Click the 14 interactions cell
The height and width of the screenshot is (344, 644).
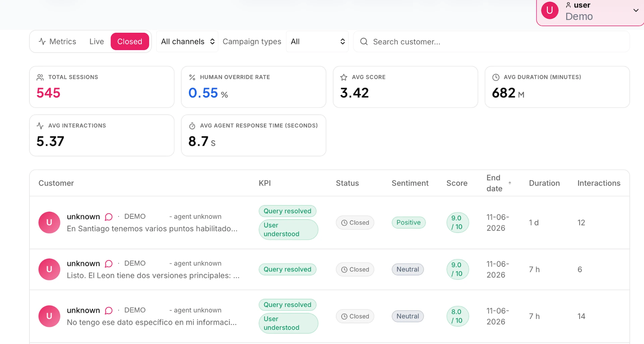(x=581, y=316)
